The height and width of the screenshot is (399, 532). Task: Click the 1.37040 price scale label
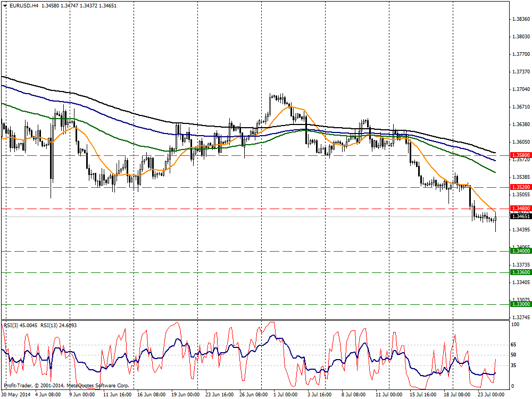[521, 89]
